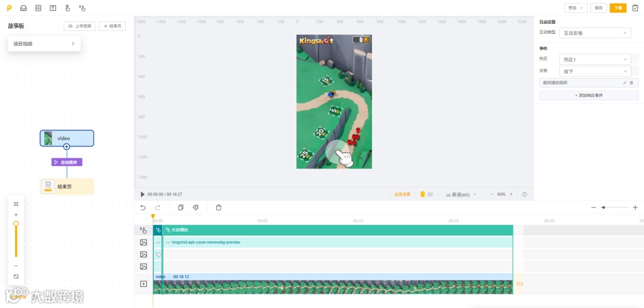The width and height of the screenshot is (644, 308).
Task: Click the help question mark icon near zoom
Action: (525, 194)
